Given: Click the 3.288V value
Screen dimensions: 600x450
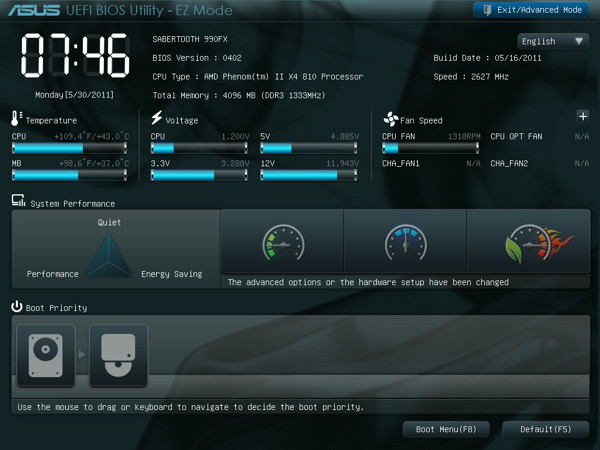Looking at the screenshot, I should [235, 163].
